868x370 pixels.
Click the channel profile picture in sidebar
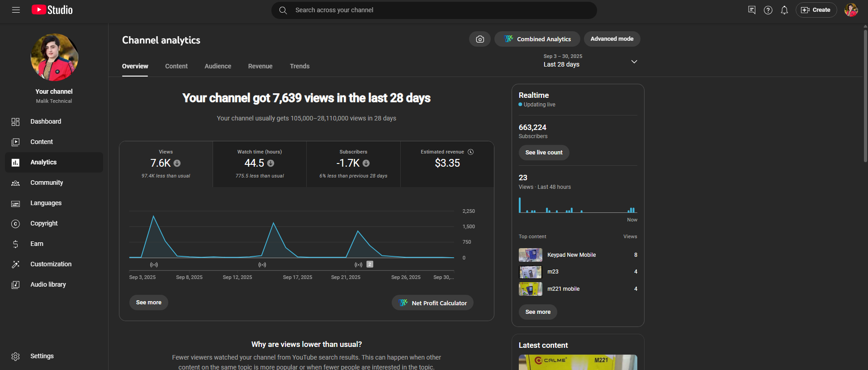(54, 57)
